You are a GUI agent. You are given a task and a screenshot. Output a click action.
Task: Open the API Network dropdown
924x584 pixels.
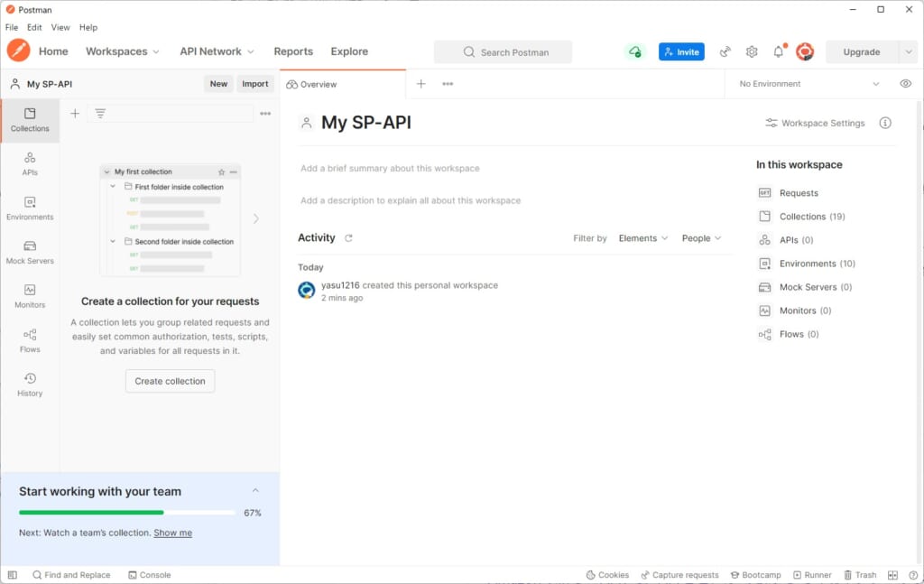click(217, 51)
